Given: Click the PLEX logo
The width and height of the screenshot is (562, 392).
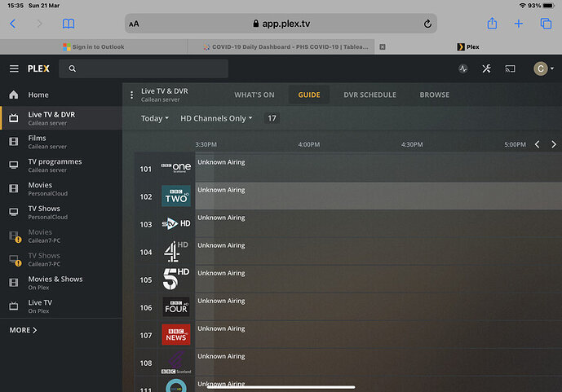Looking at the screenshot, I should [x=38, y=68].
